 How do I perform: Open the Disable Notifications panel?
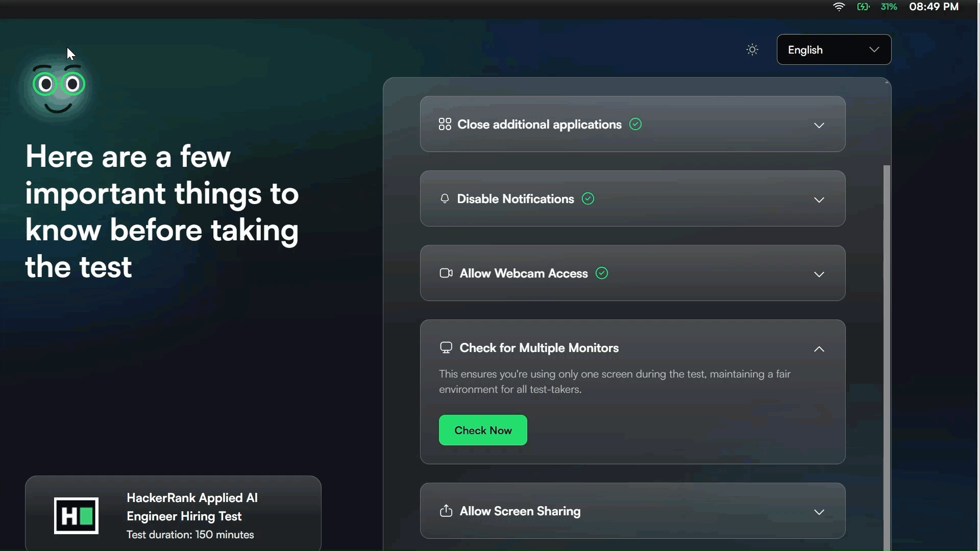(819, 199)
